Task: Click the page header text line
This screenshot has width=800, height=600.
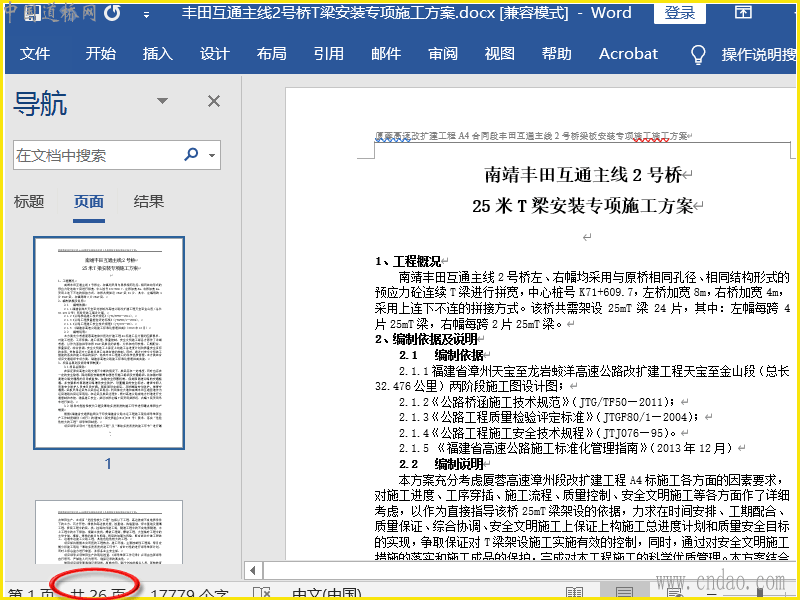Action: [x=532, y=136]
